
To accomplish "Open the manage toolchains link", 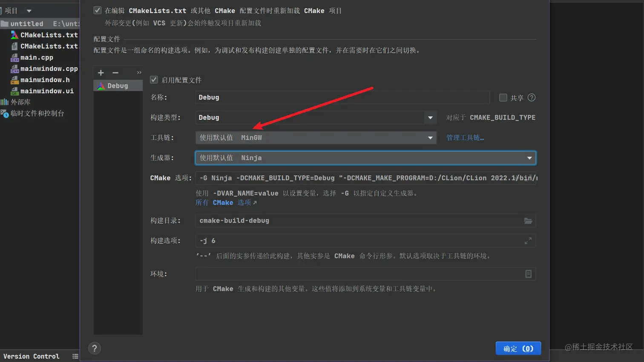I will tap(465, 137).
